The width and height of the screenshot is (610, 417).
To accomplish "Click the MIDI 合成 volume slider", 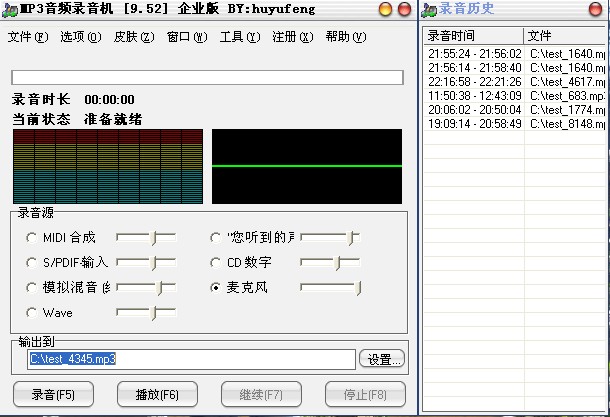I will [145, 238].
